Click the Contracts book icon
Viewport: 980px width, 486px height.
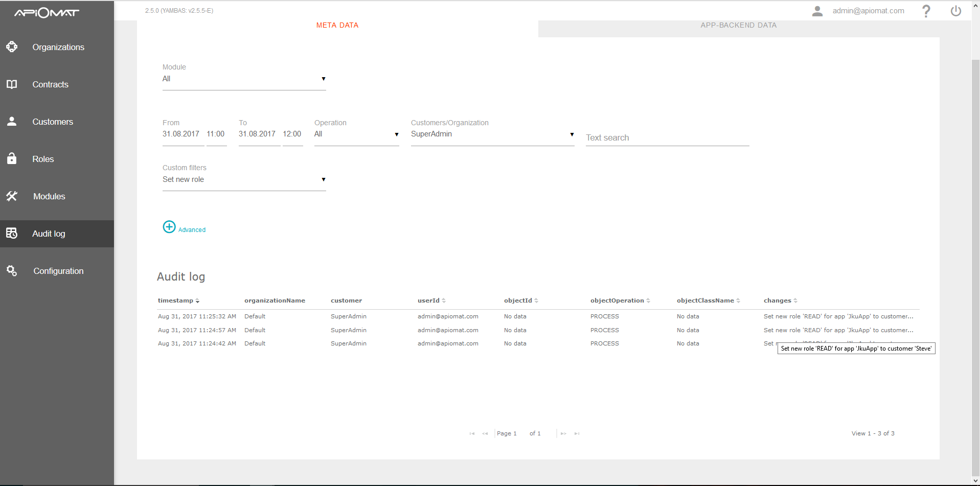12,84
